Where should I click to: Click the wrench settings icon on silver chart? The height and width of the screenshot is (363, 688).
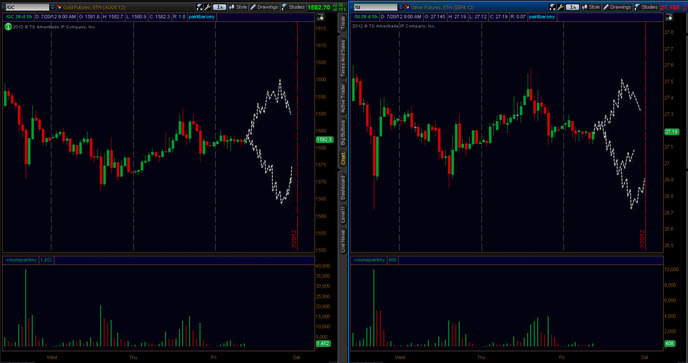(x=560, y=7)
